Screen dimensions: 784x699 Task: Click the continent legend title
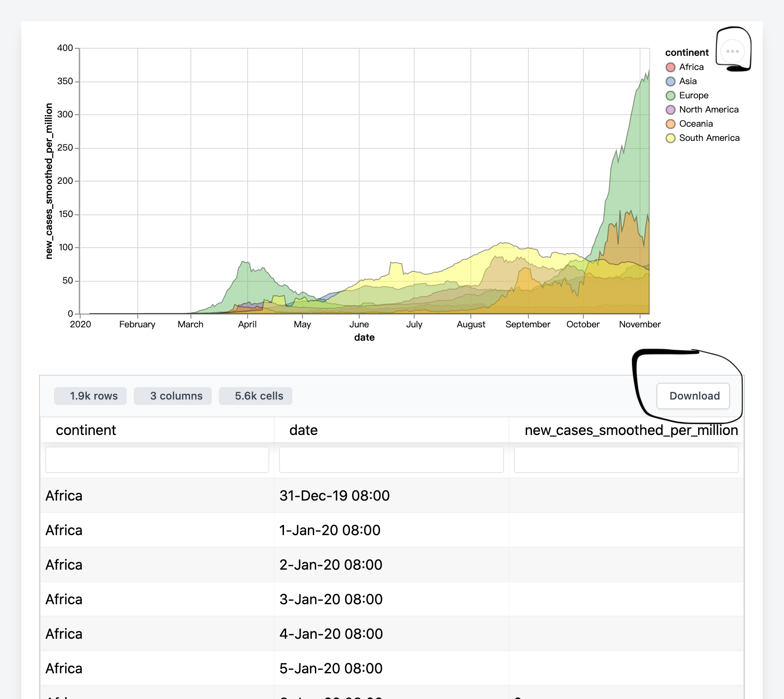(687, 53)
